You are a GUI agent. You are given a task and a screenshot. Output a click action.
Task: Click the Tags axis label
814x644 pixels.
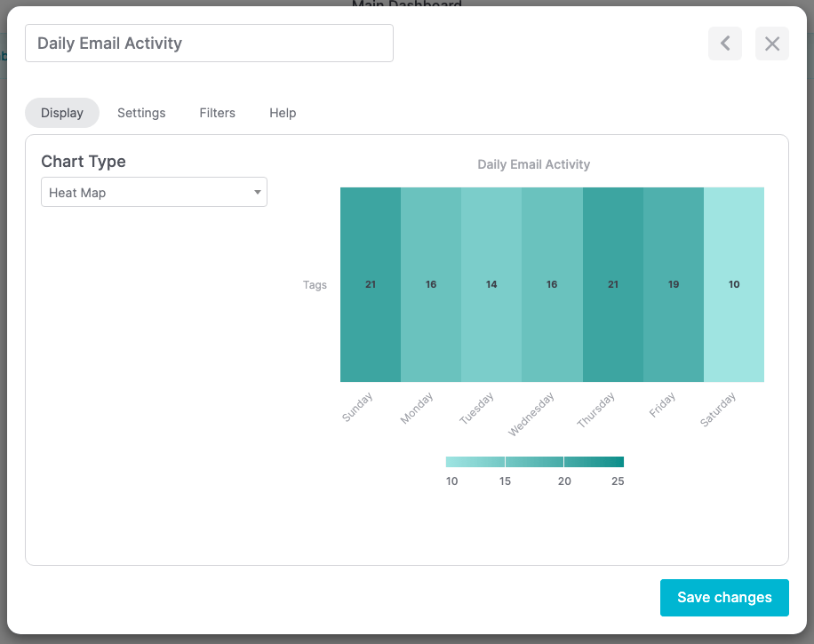tap(315, 284)
